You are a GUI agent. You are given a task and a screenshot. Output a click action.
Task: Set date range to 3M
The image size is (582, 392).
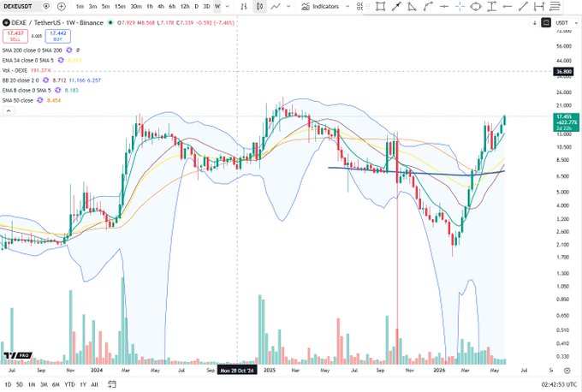point(44,384)
